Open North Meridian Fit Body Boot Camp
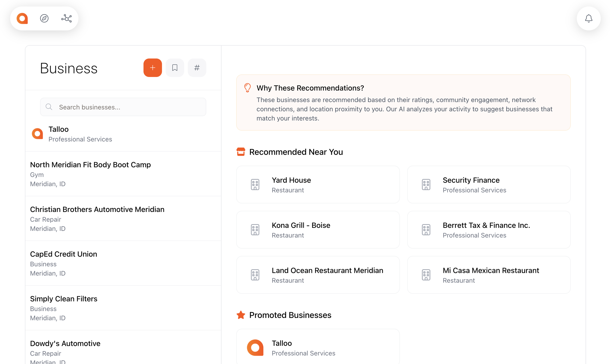Viewport: 610px width, 364px height. pyautogui.click(x=90, y=174)
